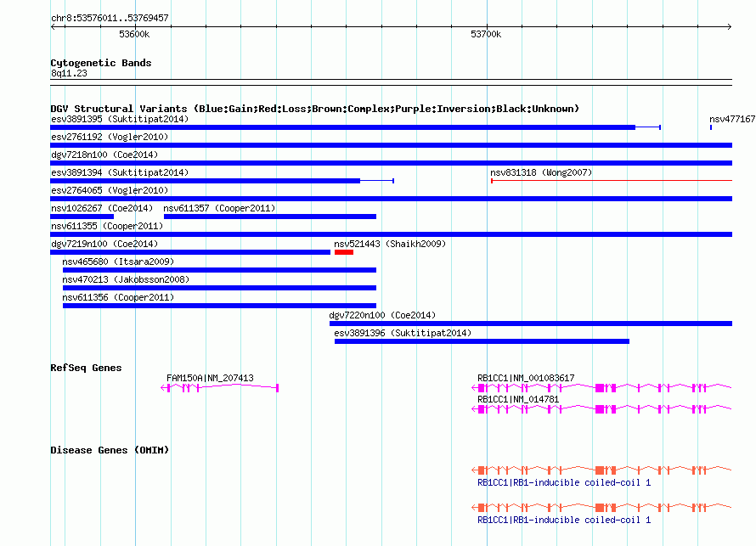Open the second RB1CC1|RB1-inducible coiled-coil 1 OMIM link
Screen dimensions: 756x546
coord(564,520)
